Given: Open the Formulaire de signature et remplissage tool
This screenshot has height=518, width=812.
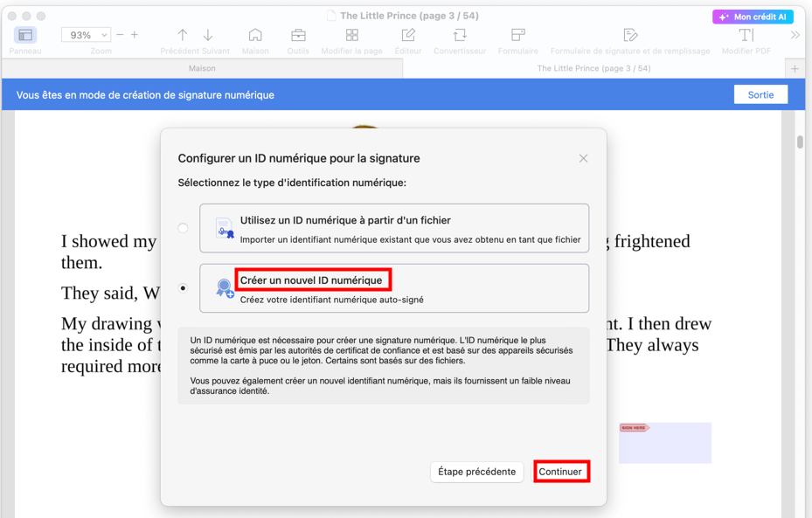Looking at the screenshot, I should tap(631, 36).
